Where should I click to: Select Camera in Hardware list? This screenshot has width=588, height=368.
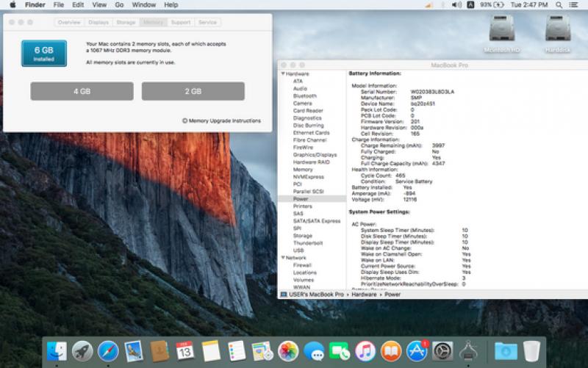coord(303,104)
